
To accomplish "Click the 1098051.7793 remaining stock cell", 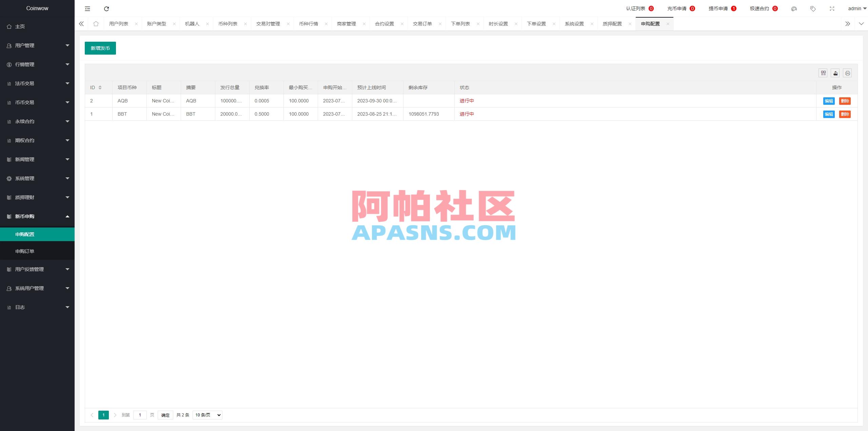I will 429,114.
